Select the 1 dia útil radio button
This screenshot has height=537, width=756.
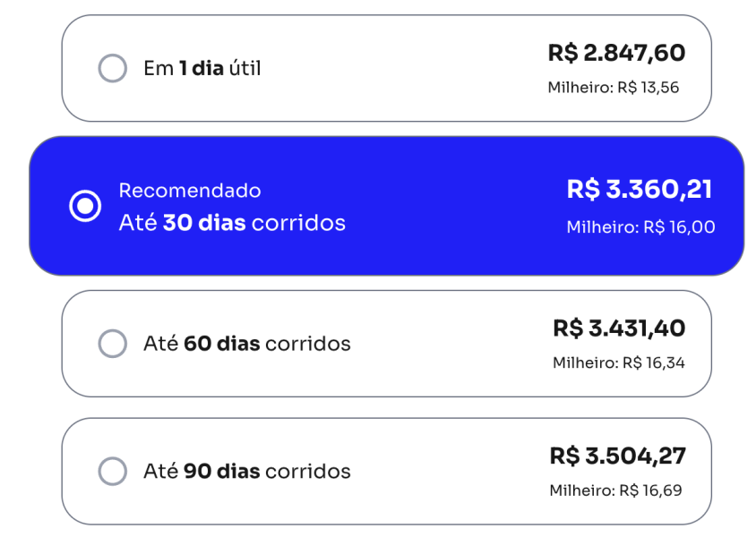point(112,68)
